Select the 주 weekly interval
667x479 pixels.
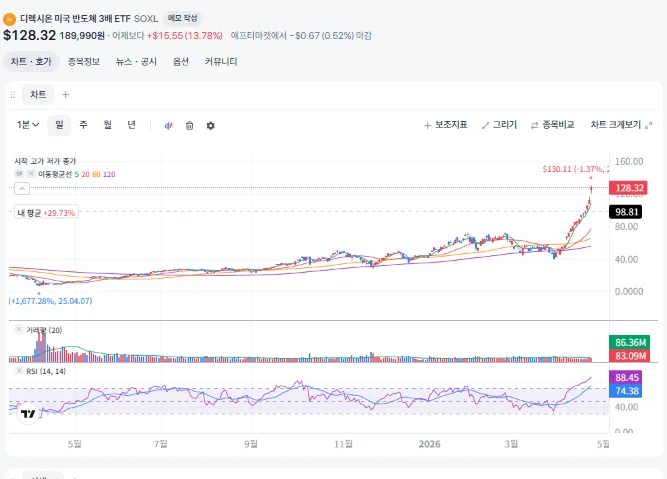pyautogui.click(x=83, y=125)
